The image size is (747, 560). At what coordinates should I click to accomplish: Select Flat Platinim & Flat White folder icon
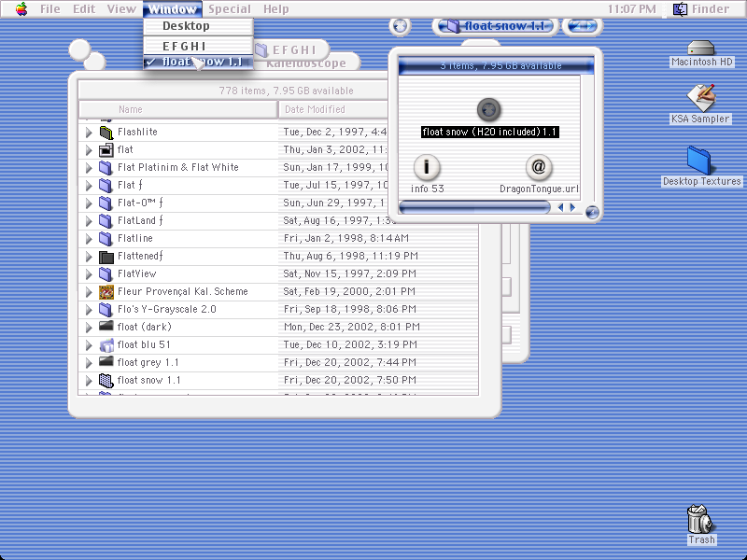(106, 168)
